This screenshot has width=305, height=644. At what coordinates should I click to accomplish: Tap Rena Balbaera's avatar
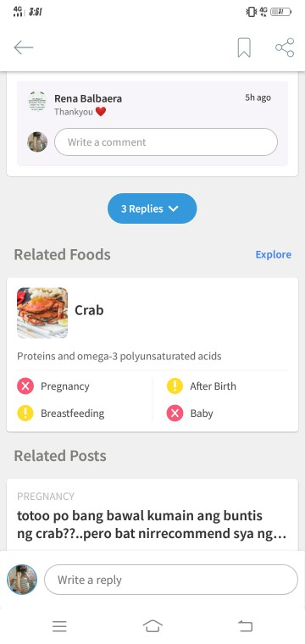37,102
